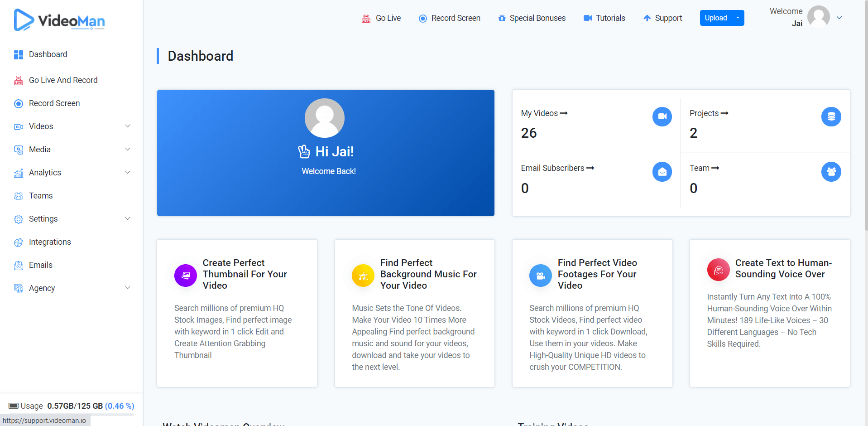868x426 pixels.
Task: Click the Integrations icon in sidebar
Action: click(x=19, y=242)
